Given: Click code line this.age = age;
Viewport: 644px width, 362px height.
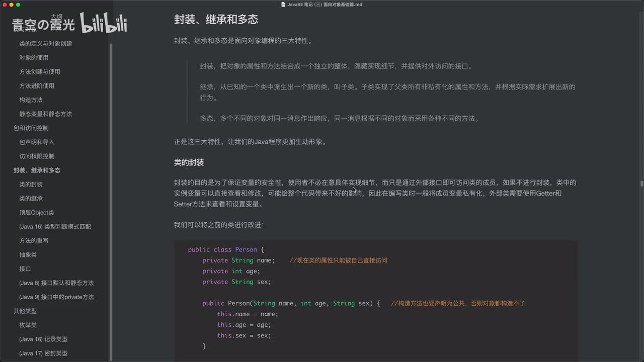Looking at the screenshot, I should pyautogui.click(x=244, y=325).
